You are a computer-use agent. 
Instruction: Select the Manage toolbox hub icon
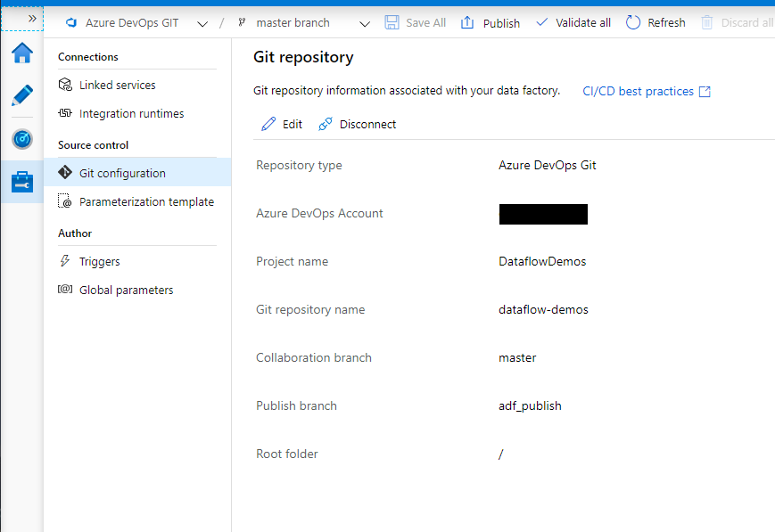[22, 182]
